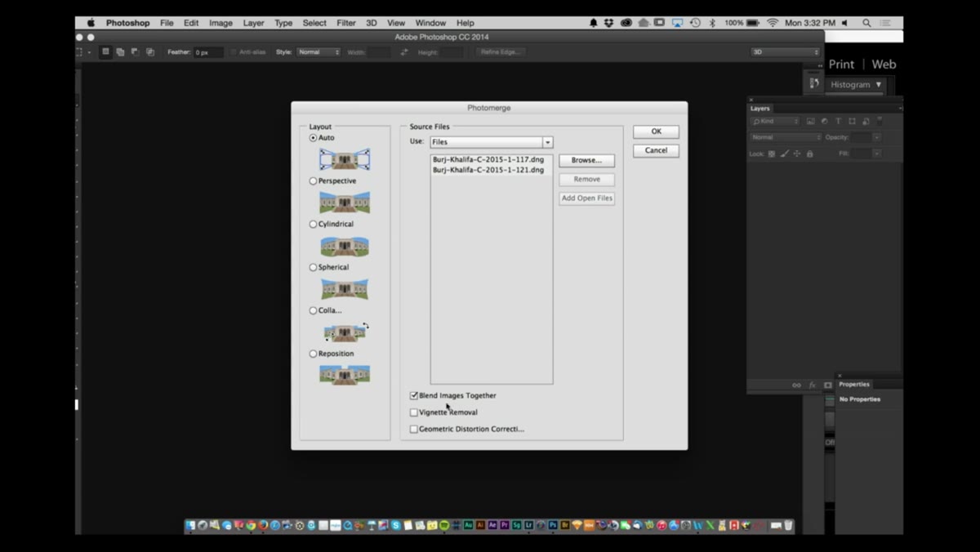Click the Feather input field
This screenshot has width=980, height=552.
tap(207, 52)
